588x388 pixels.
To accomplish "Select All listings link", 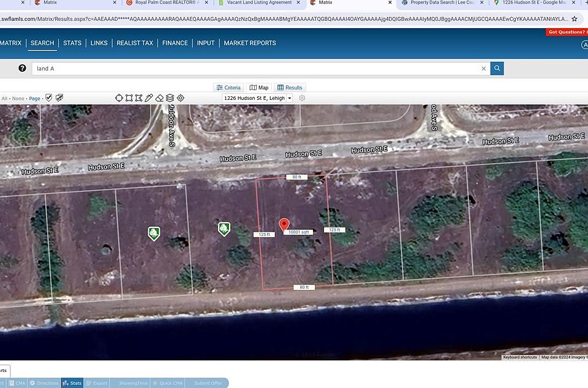I will click(x=4, y=99).
